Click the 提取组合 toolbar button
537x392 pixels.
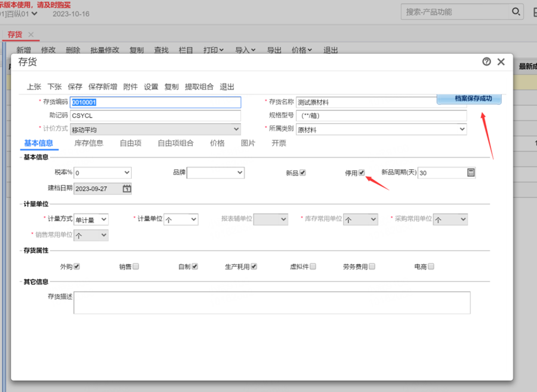[x=199, y=87]
